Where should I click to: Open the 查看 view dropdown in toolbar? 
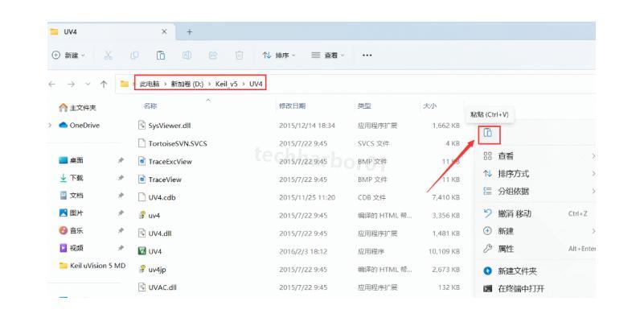[327, 55]
